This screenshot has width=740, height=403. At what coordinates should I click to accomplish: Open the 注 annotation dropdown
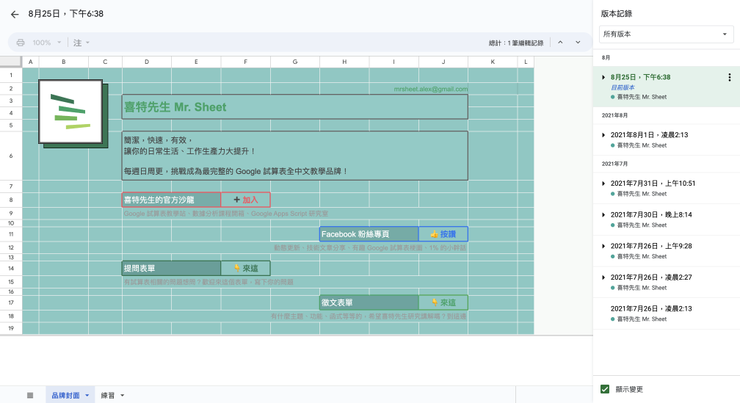81,42
